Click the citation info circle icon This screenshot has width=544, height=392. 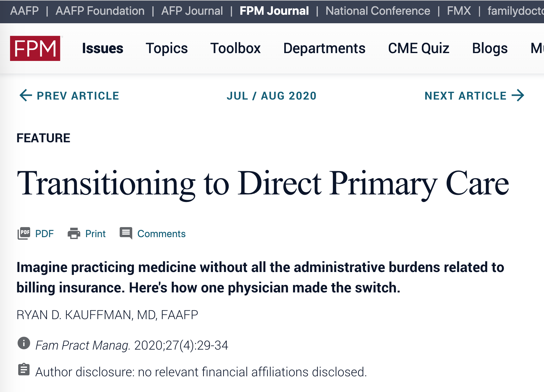click(x=24, y=343)
